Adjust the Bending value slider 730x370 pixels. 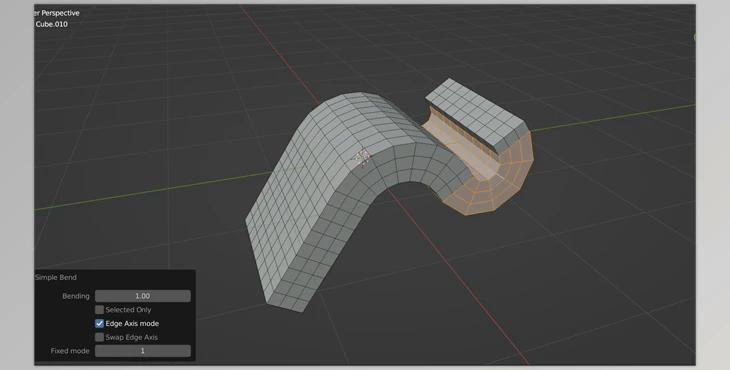coord(142,296)
